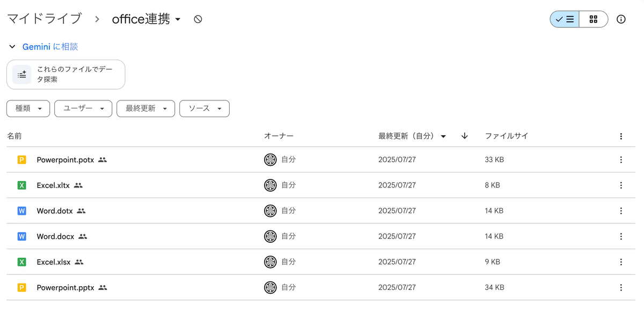This screenshot has height=312, width=644.
Task: Open the 最終更新 filter dropdown
Action: click(146, 108)
